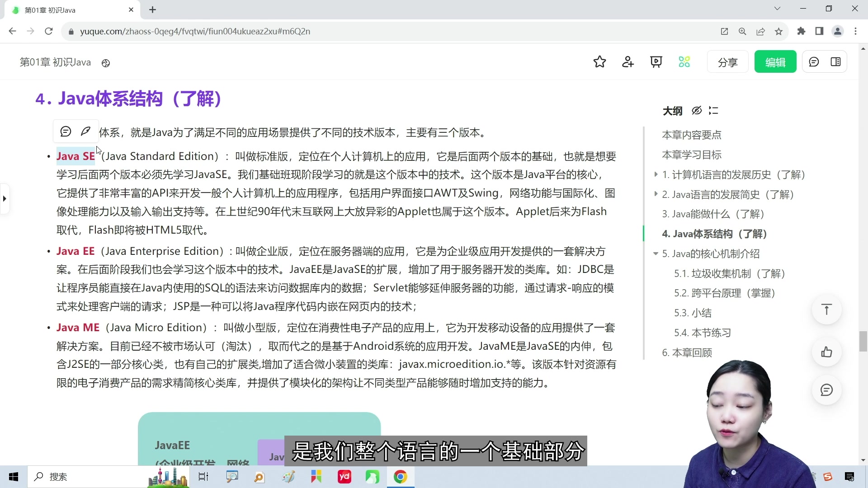Open outline entry 5.2 跨平台原理

724,293
